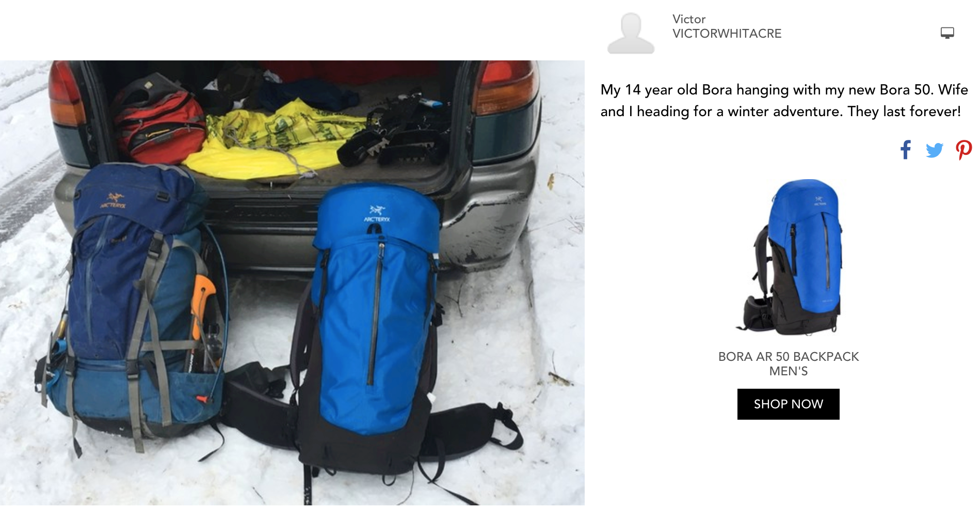Viewport: 980px width, 525px height.
Task: Open the VICTORWHITACRE username link
Action: (727, 34)
